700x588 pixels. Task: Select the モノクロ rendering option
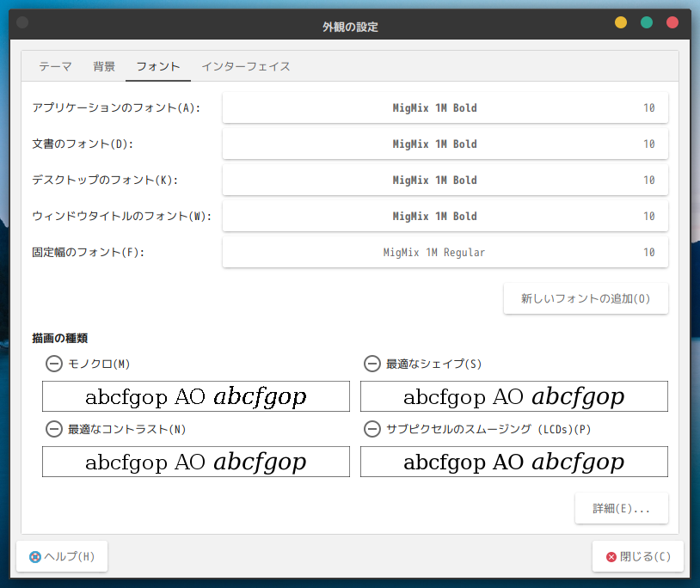[x=53, y=364]
